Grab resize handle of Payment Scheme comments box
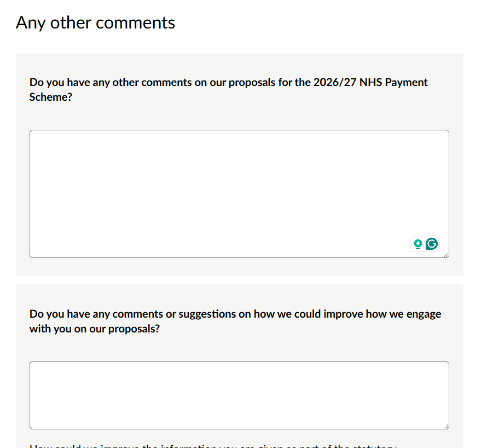This screenshot has height=448, width=487. [x=446, y=255]
